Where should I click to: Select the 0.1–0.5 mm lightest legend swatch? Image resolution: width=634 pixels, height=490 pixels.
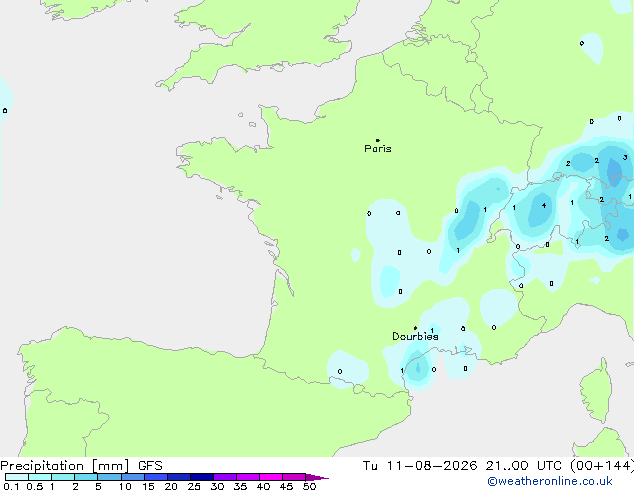17,477
